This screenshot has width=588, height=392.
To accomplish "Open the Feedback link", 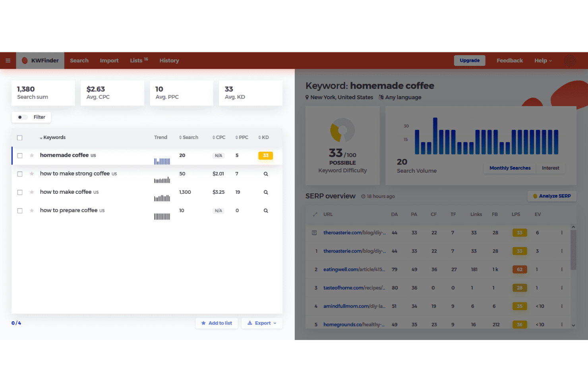I will coord(510,61).
